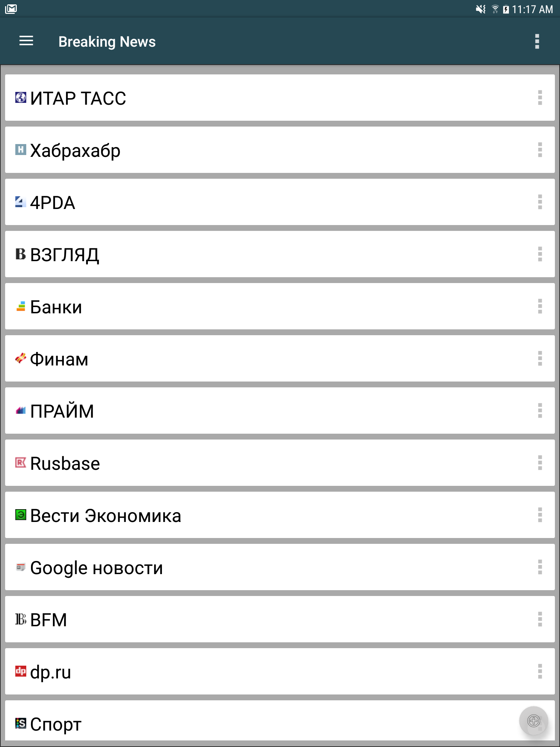Open the hamburger navigation menu

pos(26,41)
